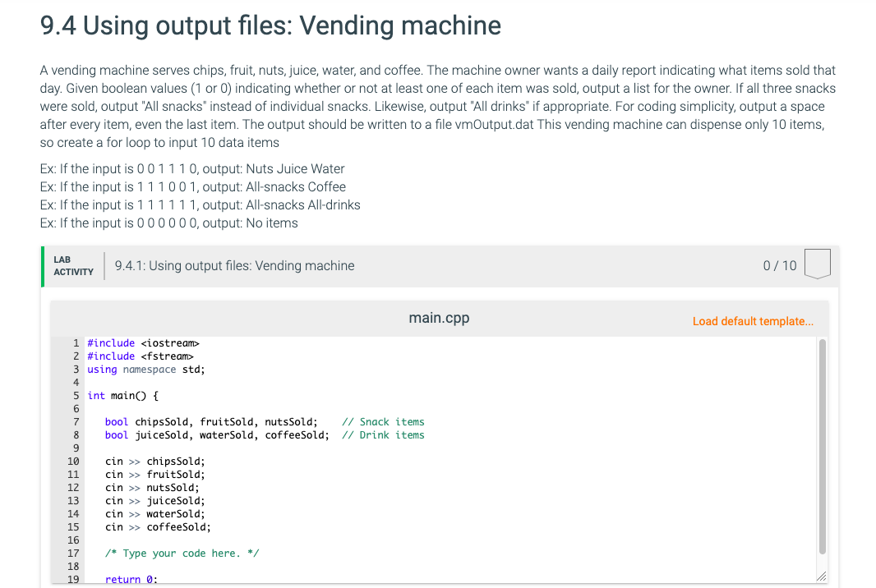The image size is (876, 588).
Task: Click the LAB ACTIVITY label
Action: pyautogui.click(x=73, y=266)
